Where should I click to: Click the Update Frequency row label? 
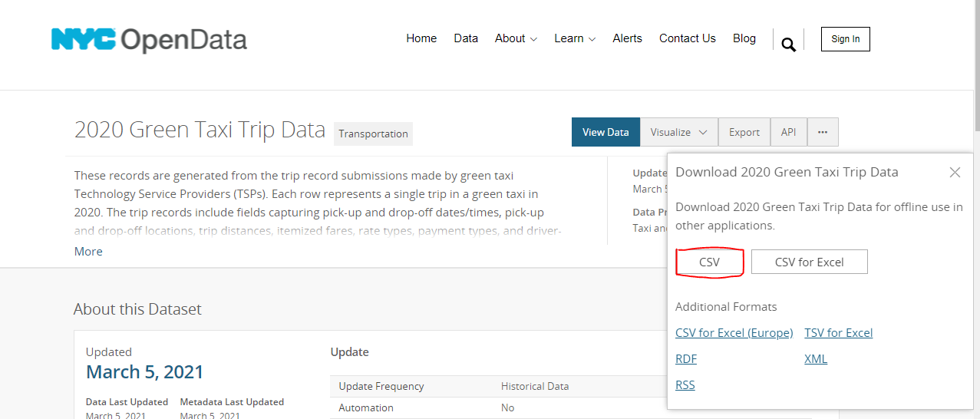pyautogui.click(x=381, y=386)
